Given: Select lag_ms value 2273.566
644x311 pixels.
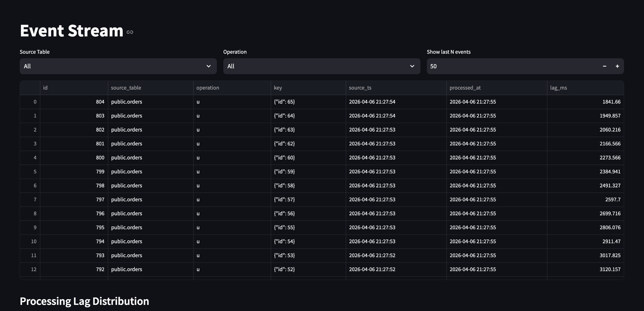Looking at the screenshot, I should pyautogui.click(x=585, y=158).
